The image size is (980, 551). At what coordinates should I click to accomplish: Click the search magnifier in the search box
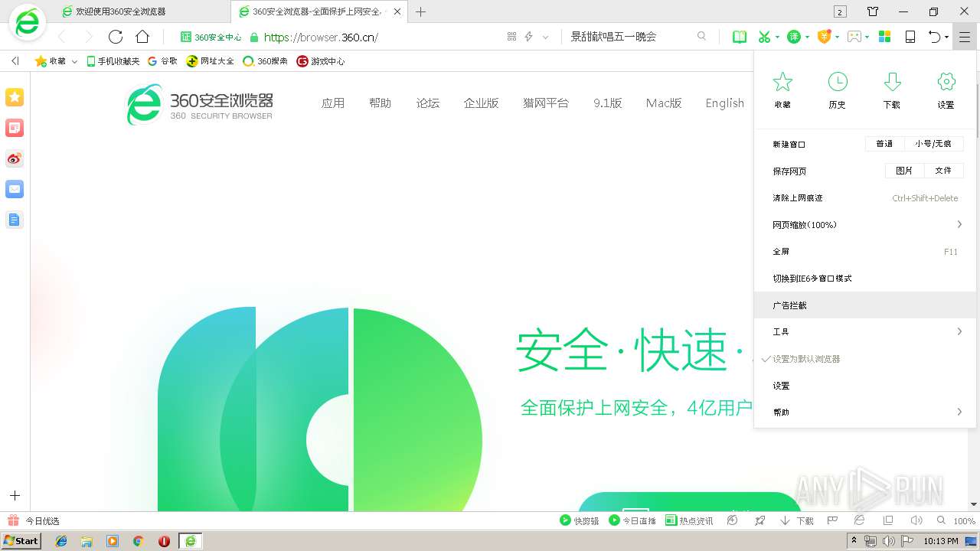(701, 37)
